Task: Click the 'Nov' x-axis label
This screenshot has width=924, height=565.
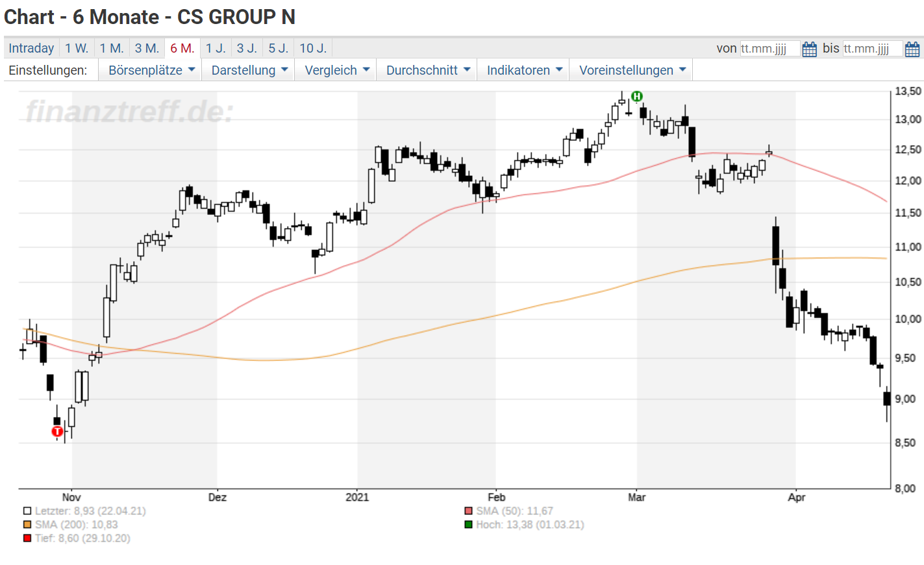Action: 71,497
